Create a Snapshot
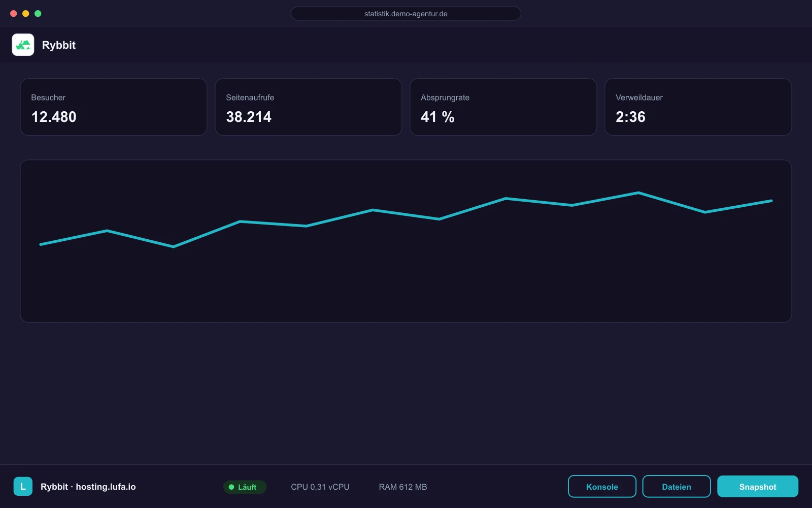The image size is (812, 508). point(758,487)
